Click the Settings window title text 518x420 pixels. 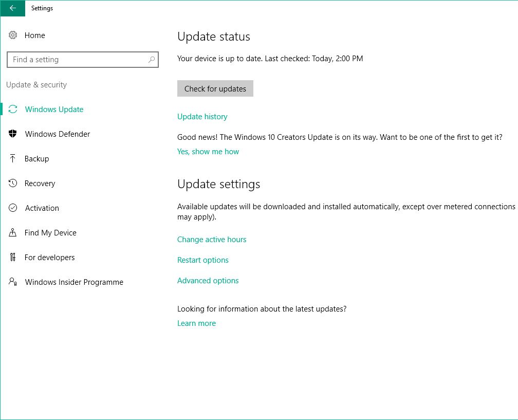click(x=42, y=8)
